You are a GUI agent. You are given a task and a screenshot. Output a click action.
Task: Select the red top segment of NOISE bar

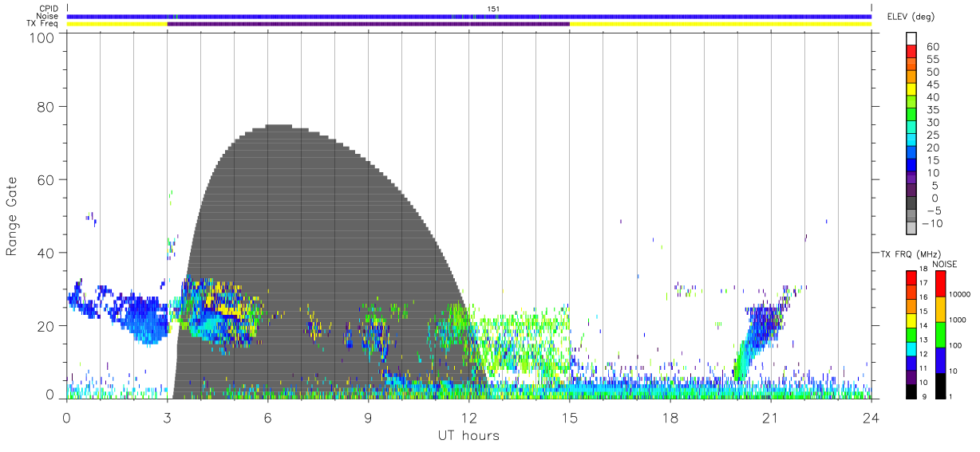tap(941, 283)
